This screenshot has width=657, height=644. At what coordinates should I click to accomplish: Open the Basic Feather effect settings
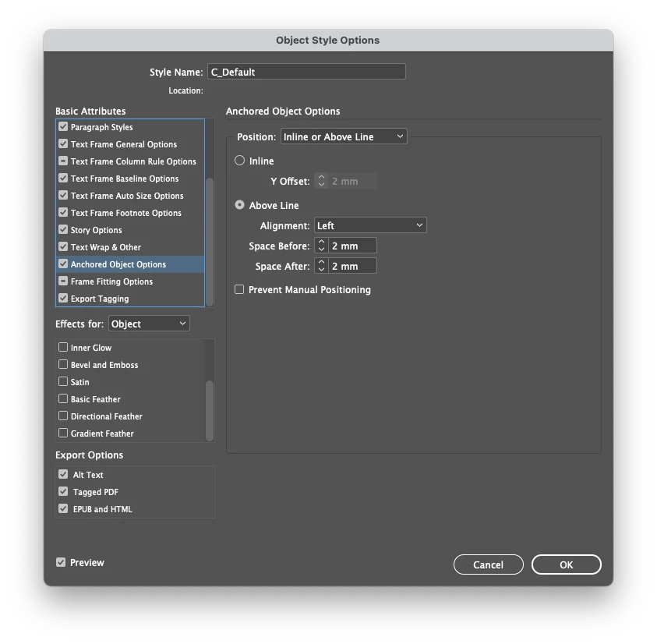[x=96, y=399]
